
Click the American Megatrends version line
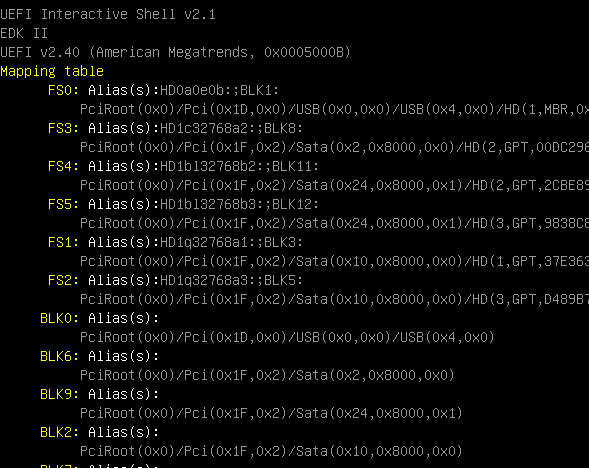175,52
